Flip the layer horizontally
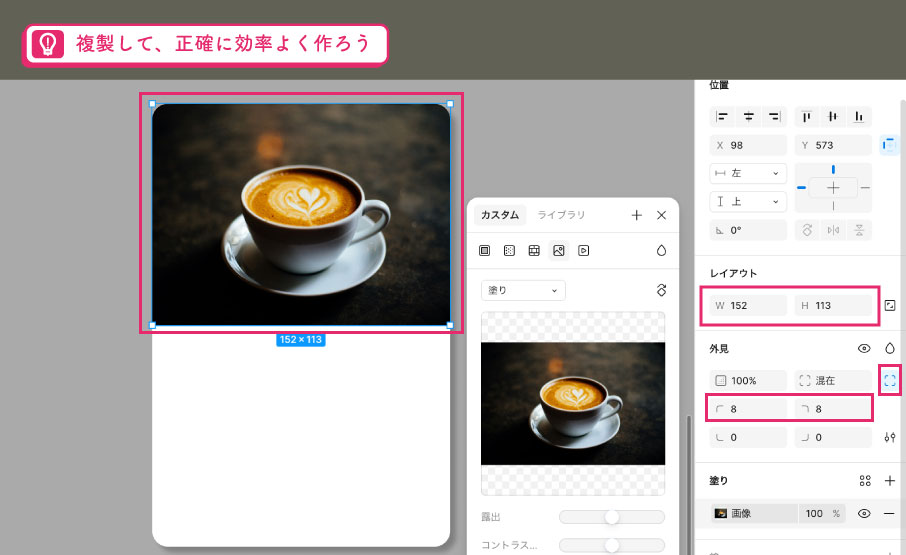The width and height of the screenshot is (906, 555). (x=833, y=230)
